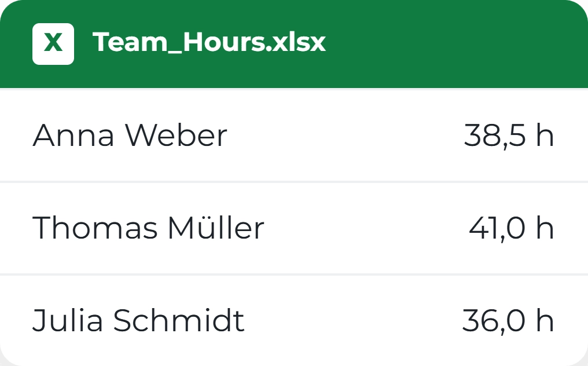
Task: Select the name Thomas Müller
Action: coord(149,228)
